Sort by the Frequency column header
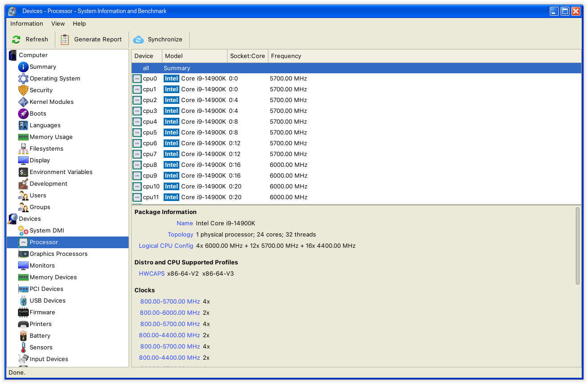This screenshot has width=588, height=384. (x=424, y=56)
